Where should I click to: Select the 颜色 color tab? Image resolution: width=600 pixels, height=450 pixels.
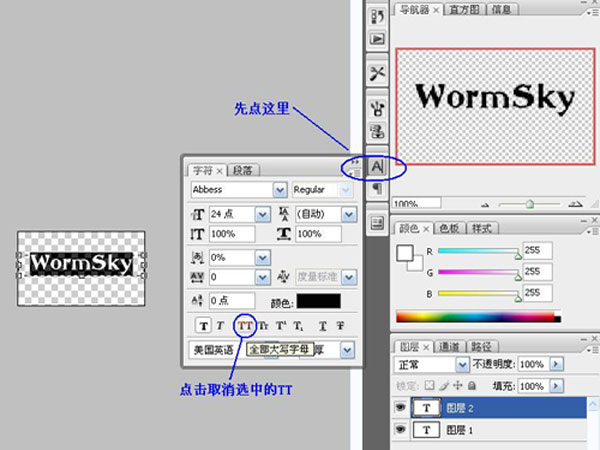[409, 228]
